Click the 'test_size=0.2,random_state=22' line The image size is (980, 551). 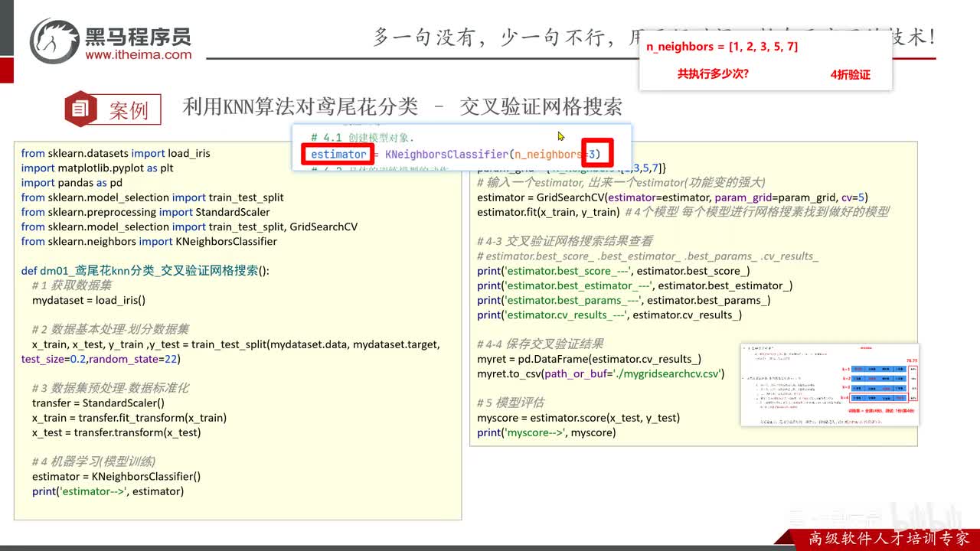[101, 359]
